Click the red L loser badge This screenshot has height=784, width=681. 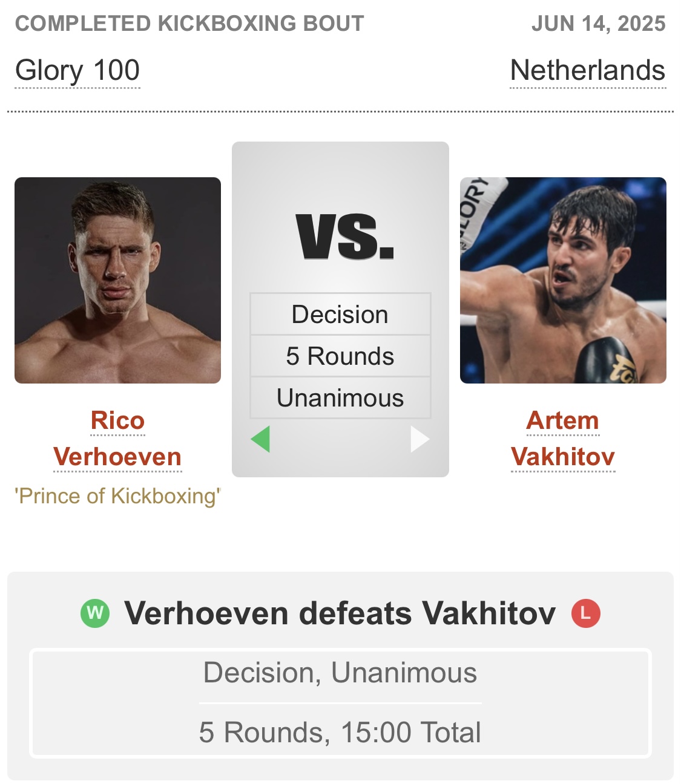pyautogui.click(x=585, y=613)
